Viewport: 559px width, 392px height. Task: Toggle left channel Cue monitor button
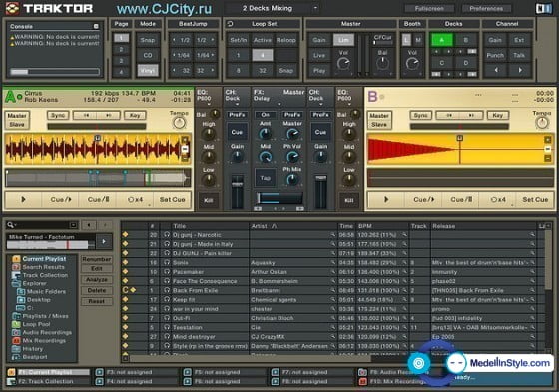pos(237,132)
